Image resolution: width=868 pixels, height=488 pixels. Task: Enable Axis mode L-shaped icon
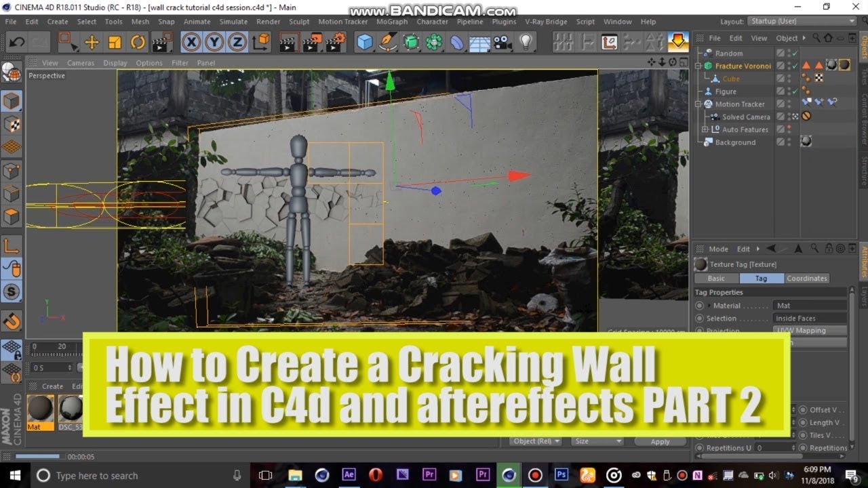pyautogui.click(x=11, y=246)
